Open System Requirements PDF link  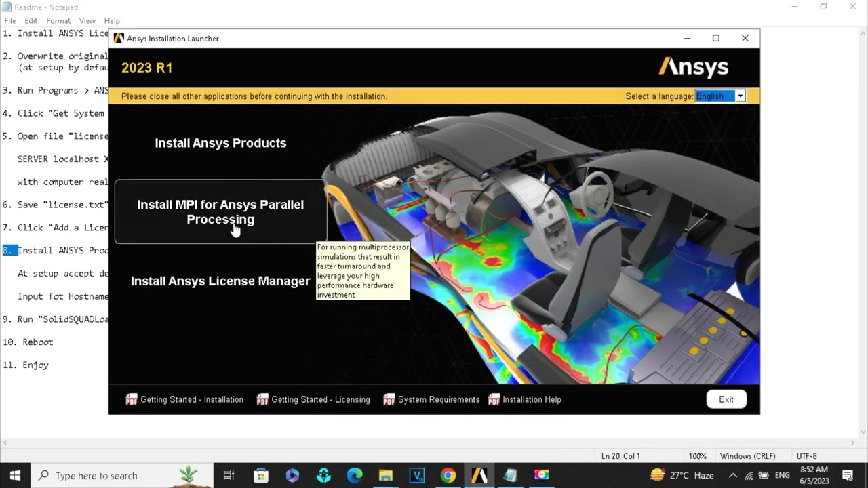coord(439,399)
